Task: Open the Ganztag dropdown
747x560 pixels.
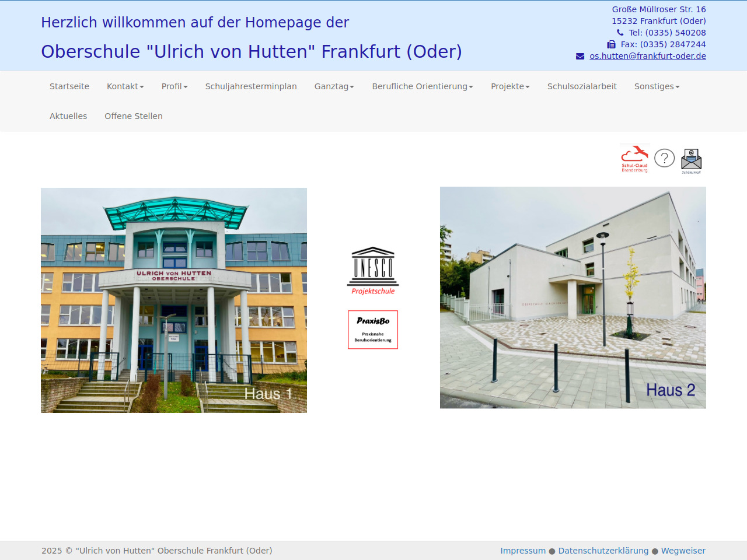Action: coord(334,86)
